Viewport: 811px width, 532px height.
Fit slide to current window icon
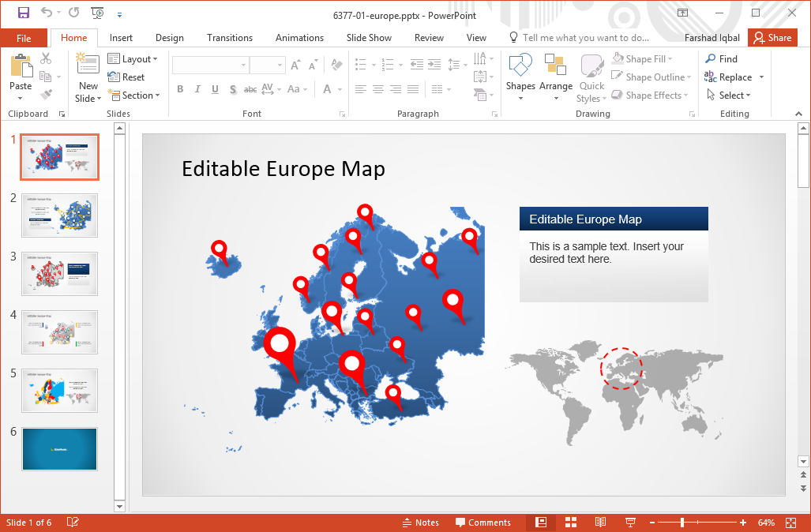pos(791,523)
